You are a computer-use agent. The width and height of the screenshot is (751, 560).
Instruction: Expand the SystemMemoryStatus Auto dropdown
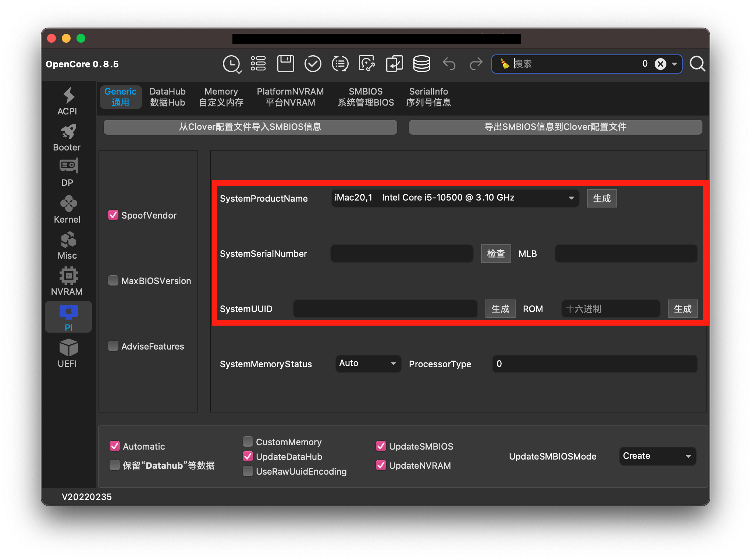(368, 364)
